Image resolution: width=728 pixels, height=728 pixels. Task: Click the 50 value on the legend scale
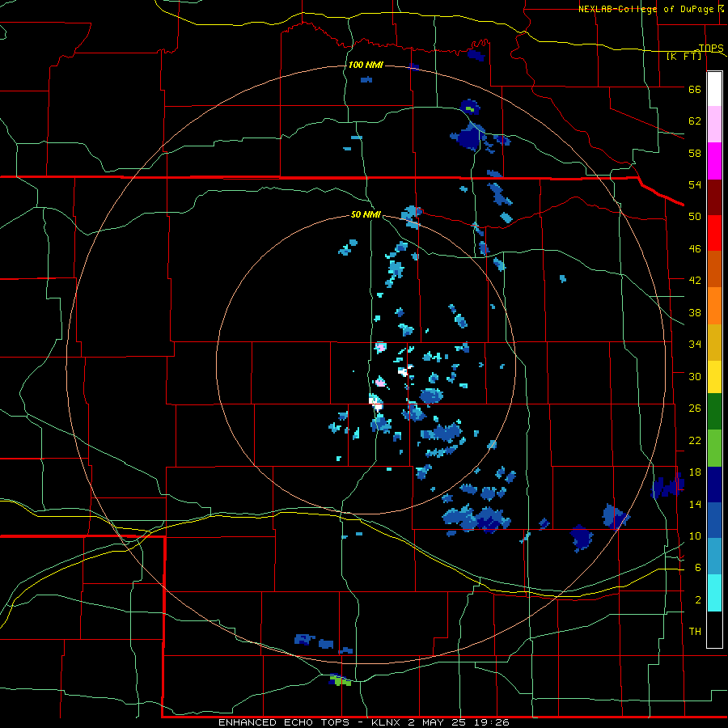click(695, 216)
